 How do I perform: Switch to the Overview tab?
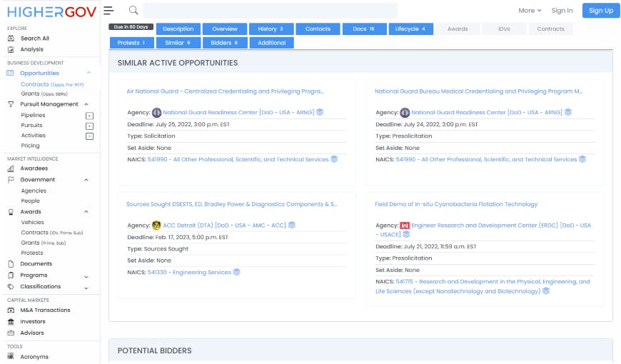click(225, 29)
